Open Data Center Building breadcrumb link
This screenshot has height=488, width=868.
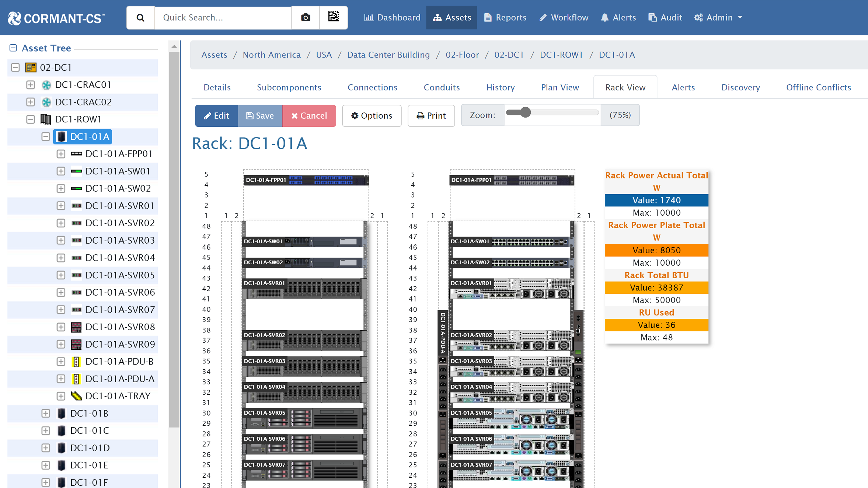[x=388, y=55]
